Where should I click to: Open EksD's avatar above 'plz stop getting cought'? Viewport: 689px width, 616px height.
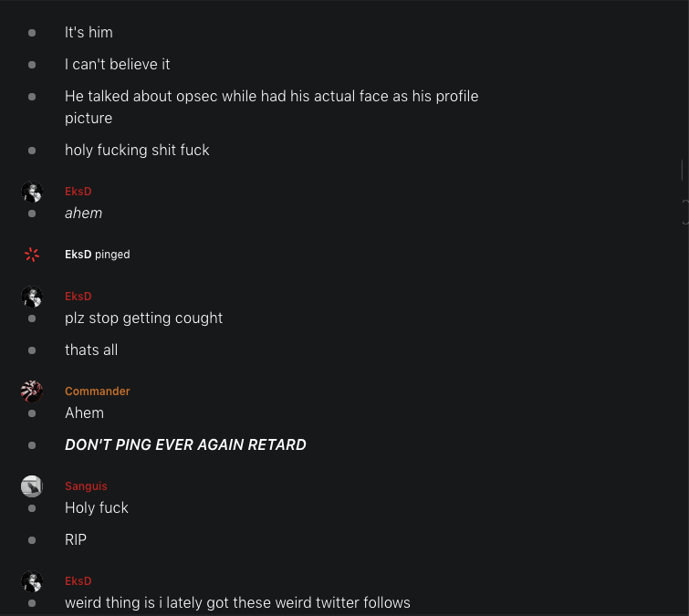coord(32,297)
